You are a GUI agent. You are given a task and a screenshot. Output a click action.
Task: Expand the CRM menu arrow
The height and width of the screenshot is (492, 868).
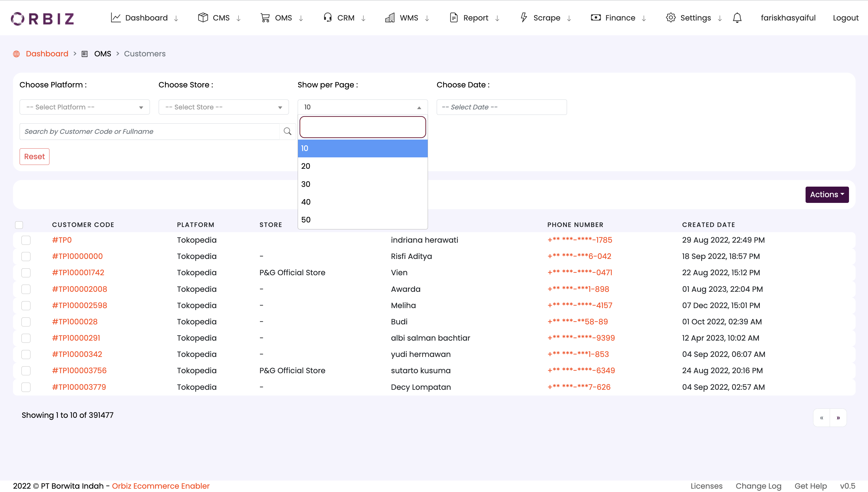[x=363, y=18]
